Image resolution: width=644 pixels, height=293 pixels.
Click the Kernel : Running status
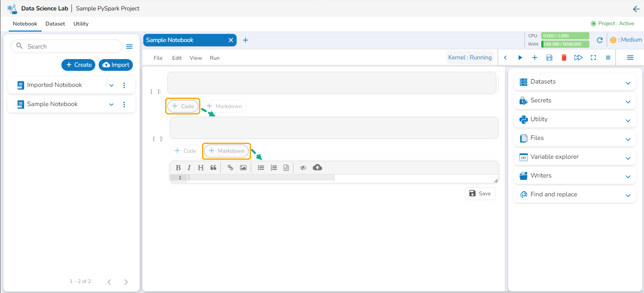click(470, 57)
